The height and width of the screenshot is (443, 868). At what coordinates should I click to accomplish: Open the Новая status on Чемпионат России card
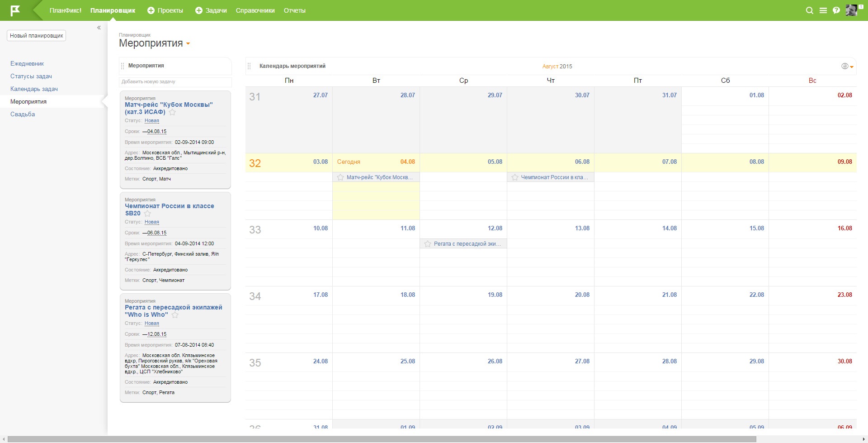click(152, 222)
